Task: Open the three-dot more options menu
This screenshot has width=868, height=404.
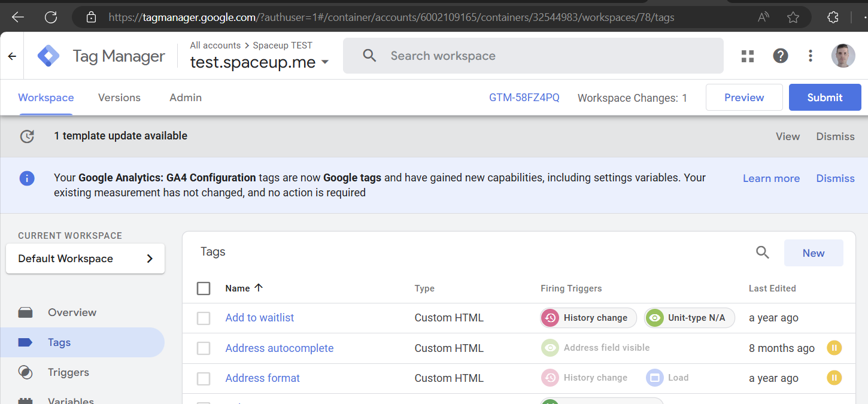Action: [811, 56]
